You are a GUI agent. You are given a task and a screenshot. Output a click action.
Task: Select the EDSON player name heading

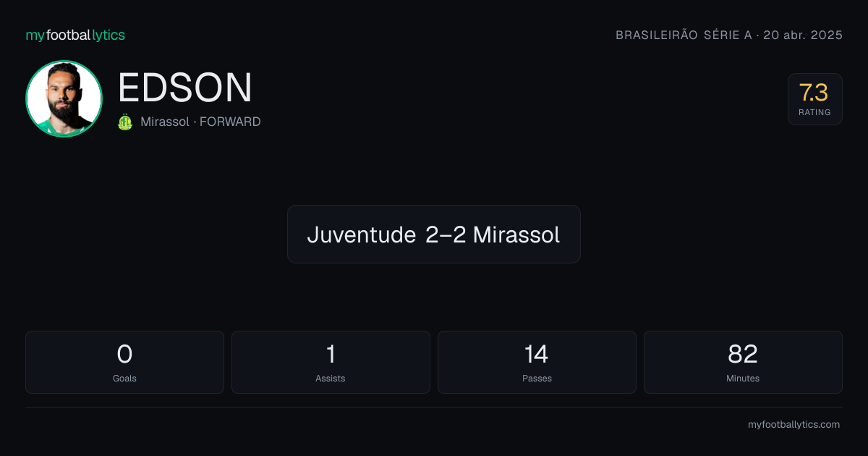click(x=185, y=88)
